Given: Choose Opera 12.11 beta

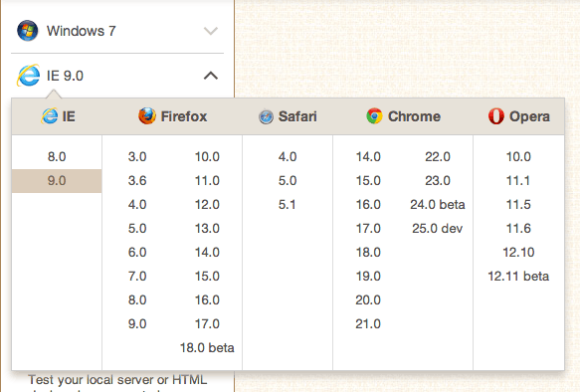Looking at the screenshot, I should (518, 277).
